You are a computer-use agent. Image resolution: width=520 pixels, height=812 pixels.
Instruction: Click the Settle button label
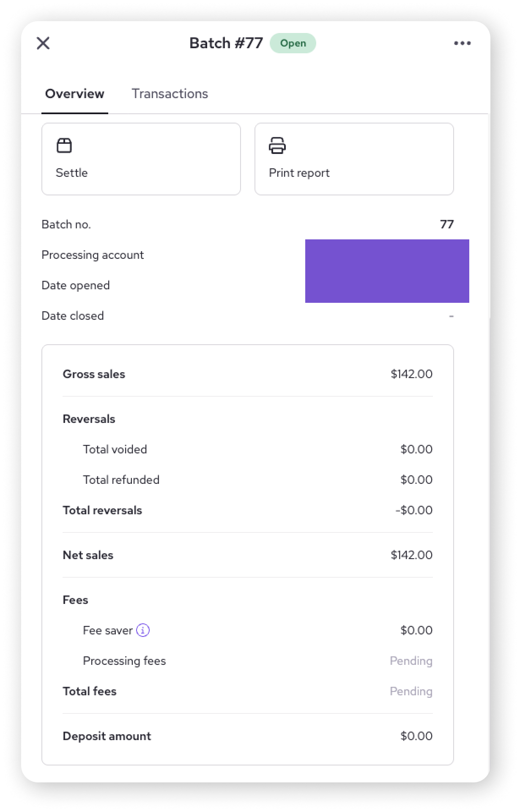coord(72,173)
